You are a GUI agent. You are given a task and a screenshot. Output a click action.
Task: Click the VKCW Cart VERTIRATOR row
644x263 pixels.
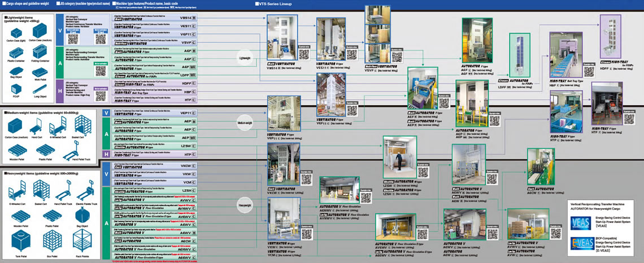pyautogui.click(x=155, y=166)
